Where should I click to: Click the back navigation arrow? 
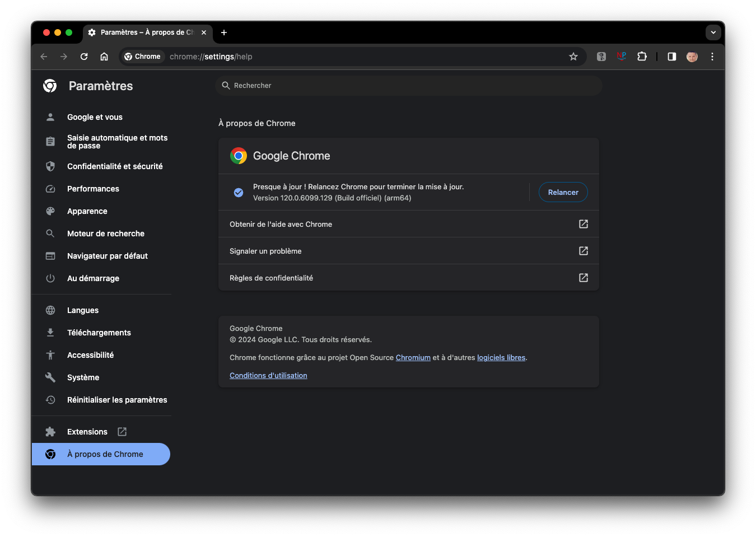pyautogui.click(x=44, y=57)
